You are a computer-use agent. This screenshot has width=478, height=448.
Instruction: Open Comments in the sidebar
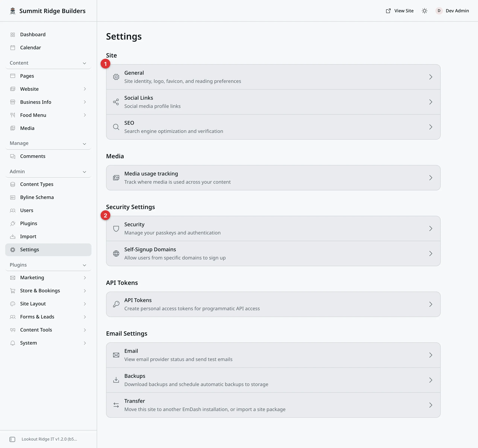[48, 156]
